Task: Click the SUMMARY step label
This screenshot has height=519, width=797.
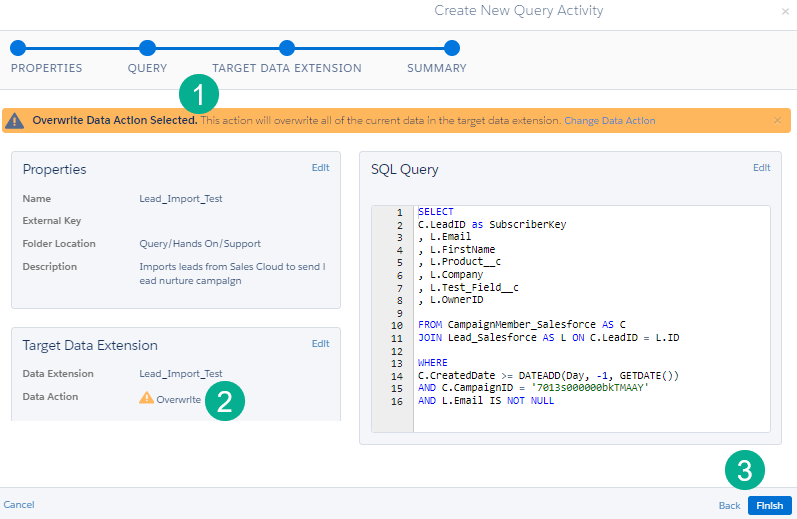Action: coord(436,69)
